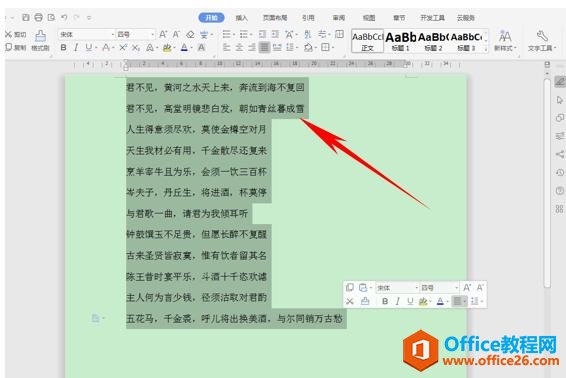This screenshot has width=566, height=378.
Task: Copy using the floating mini toolbar icon
Action: point(349,287)
